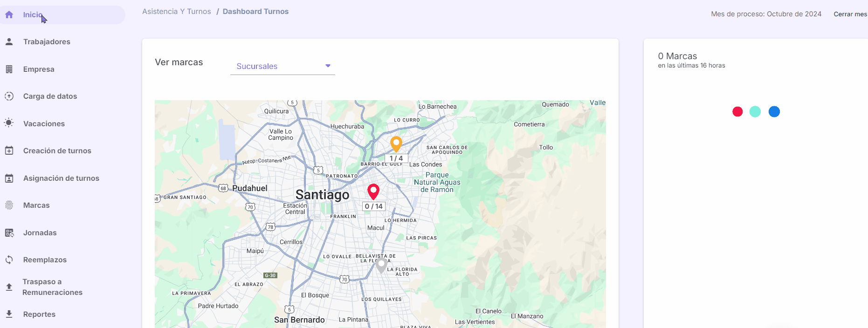Click the red legend dot
Screen dimensions: 868x328
737,112
